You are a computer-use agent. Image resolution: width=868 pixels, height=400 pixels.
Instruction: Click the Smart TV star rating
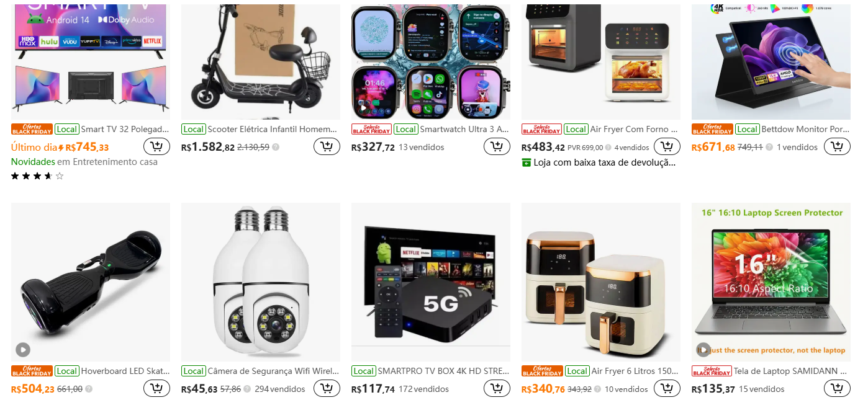point(37,176)
